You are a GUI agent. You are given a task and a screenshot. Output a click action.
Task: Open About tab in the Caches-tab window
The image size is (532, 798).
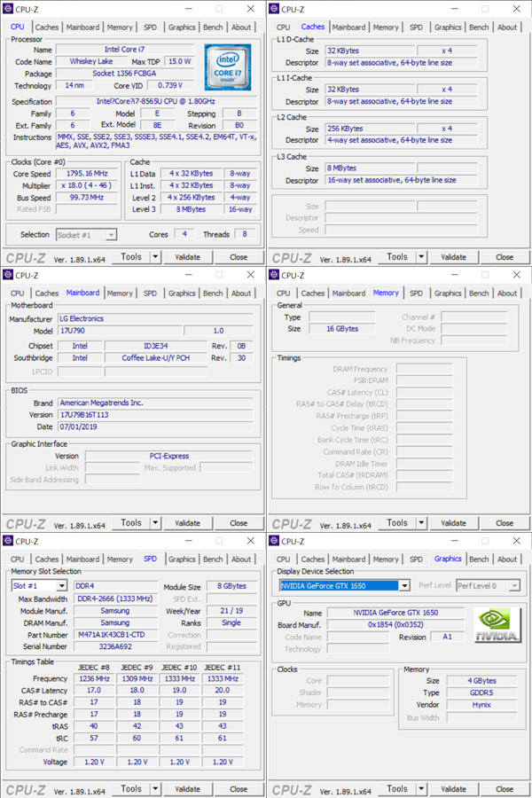tap(507, 27)
